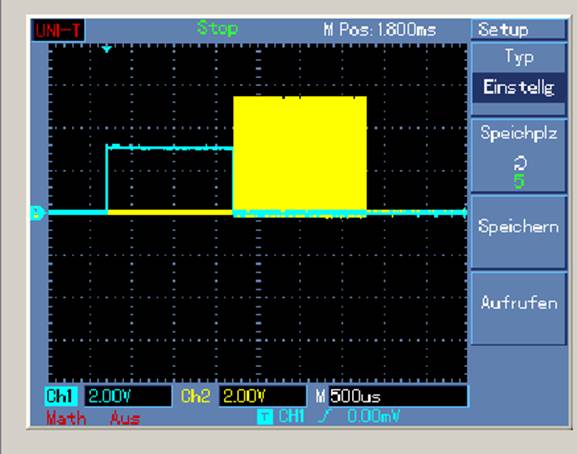This screenshot has width=577, height=454.
Task: Toggle the Math Aus indicator
Action: (x=93, y=418)
